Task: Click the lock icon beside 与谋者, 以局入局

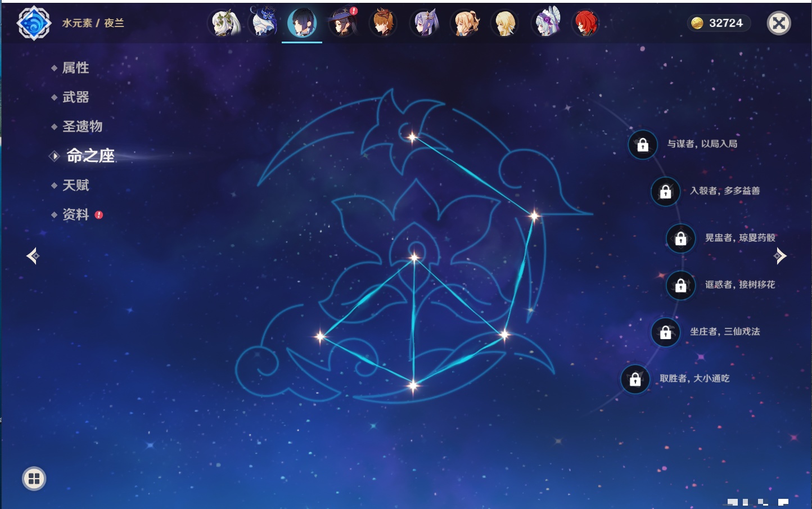Action: pos(643,145)
